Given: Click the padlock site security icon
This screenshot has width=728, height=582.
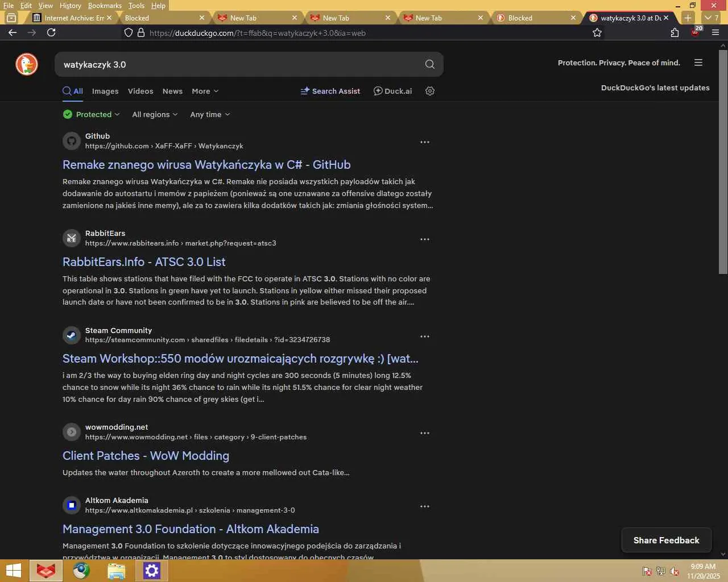Looking at the screenshot, I should (x=141, y=32).
